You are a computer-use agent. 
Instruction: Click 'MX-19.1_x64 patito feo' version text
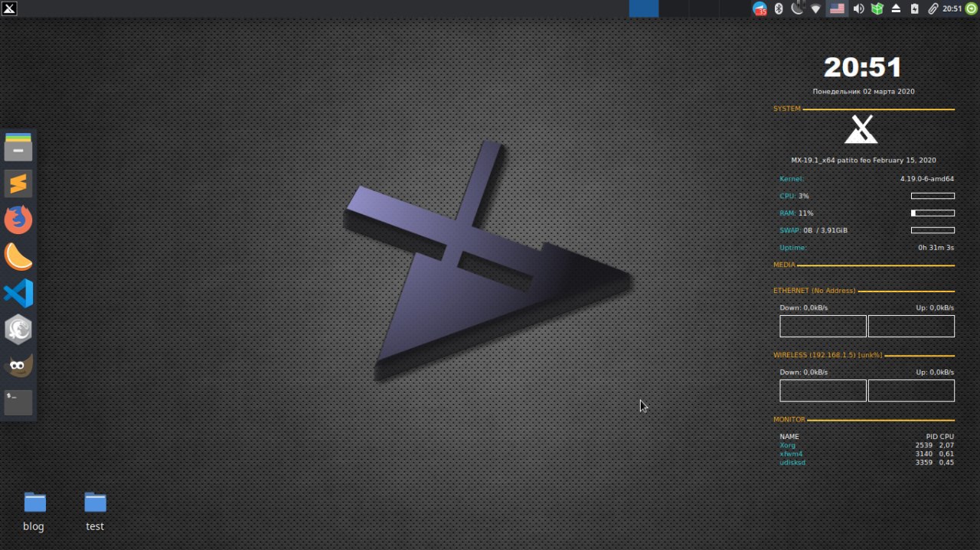point(864,161)
